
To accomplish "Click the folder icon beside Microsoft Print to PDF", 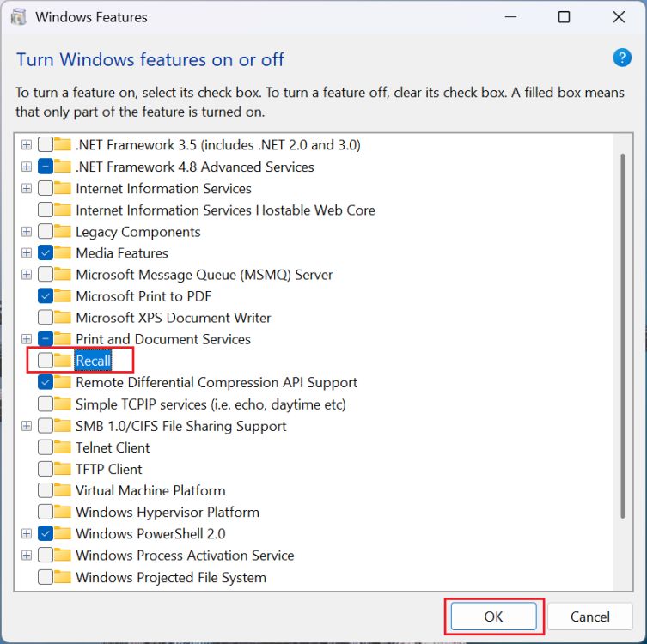I will pos(63,295).
